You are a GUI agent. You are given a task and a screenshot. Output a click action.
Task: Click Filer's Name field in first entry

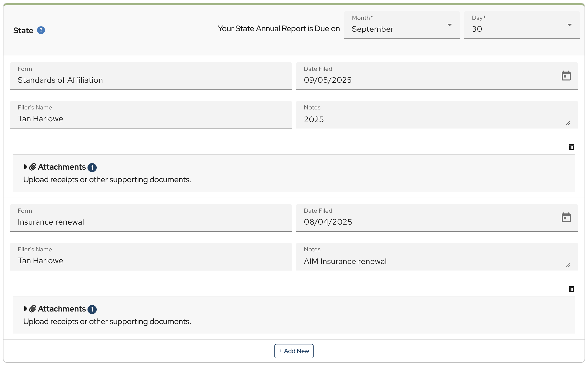[151, 118]
